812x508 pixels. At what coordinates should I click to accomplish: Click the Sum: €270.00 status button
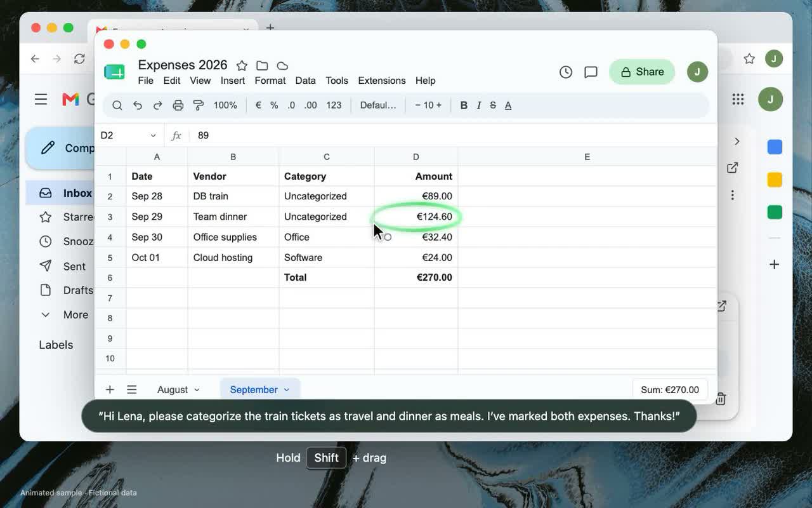[670, 390]
